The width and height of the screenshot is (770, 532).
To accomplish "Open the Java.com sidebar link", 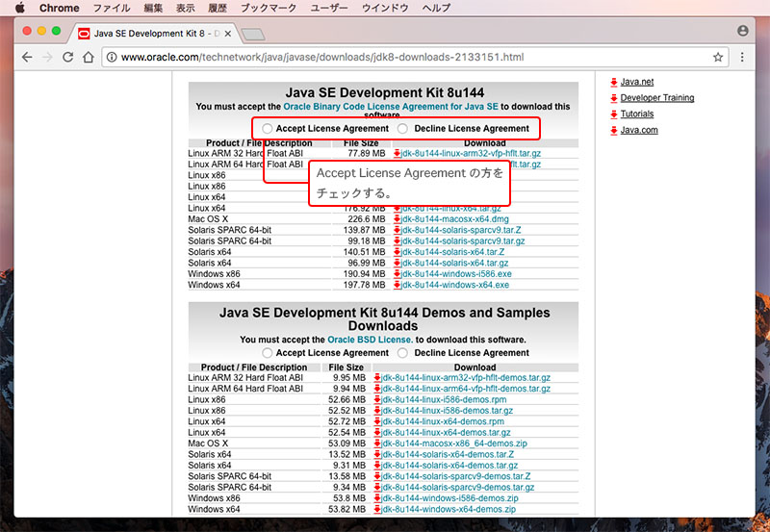I will (x=639, y=130).
